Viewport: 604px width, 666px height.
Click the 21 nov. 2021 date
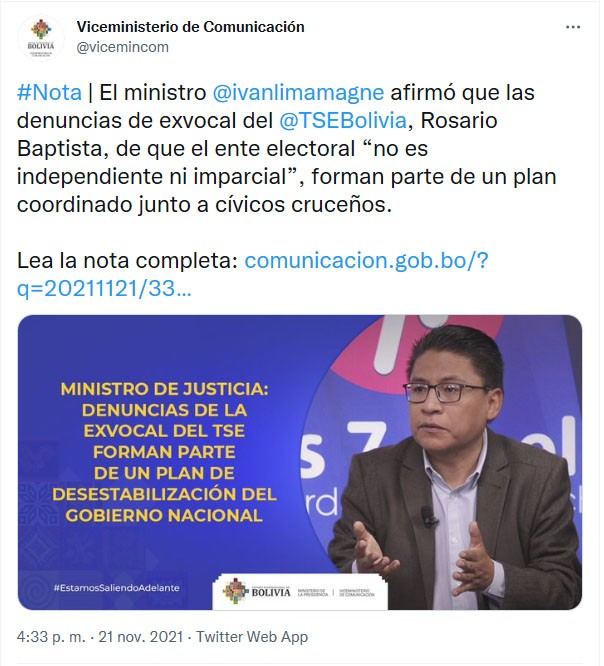pyautogui.click(x=141, y=637)
